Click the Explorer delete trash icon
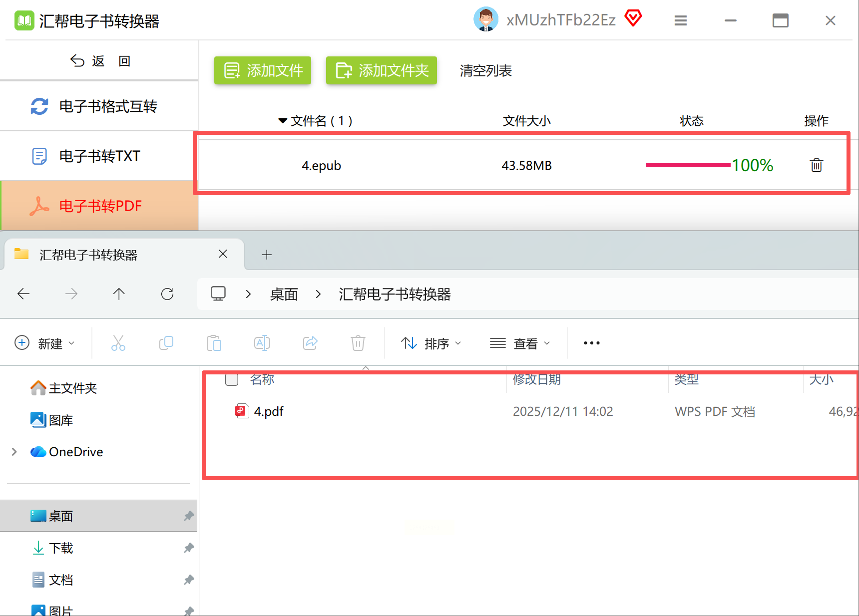 pyautogui.click(x=358, y=343)
